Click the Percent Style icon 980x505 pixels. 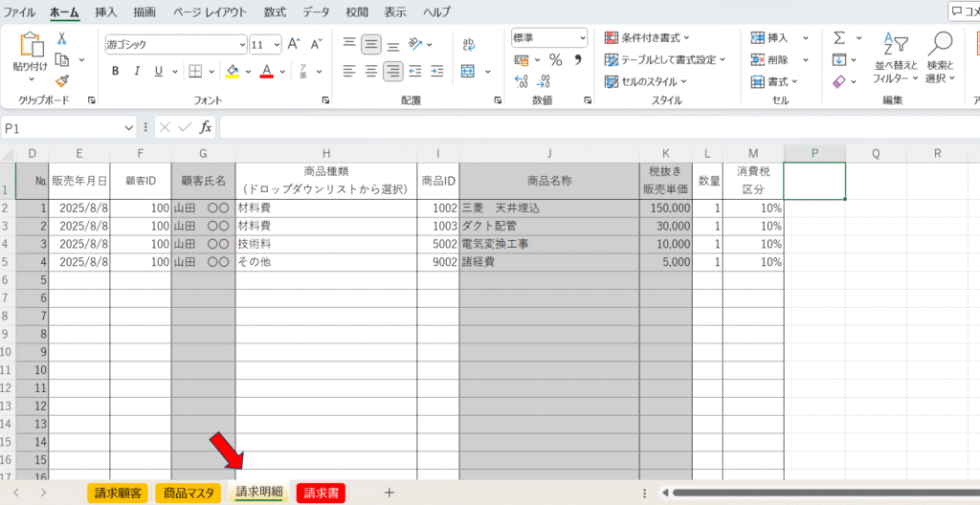click(555, 59)
